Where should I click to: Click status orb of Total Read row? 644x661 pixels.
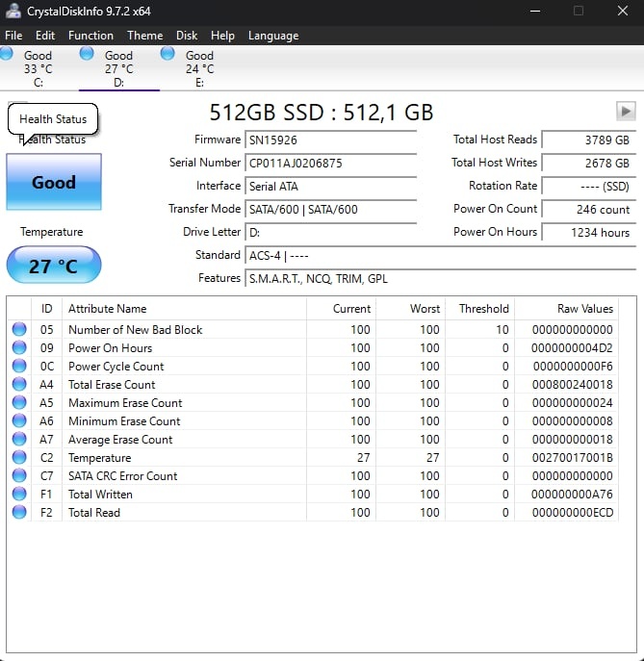19,512
